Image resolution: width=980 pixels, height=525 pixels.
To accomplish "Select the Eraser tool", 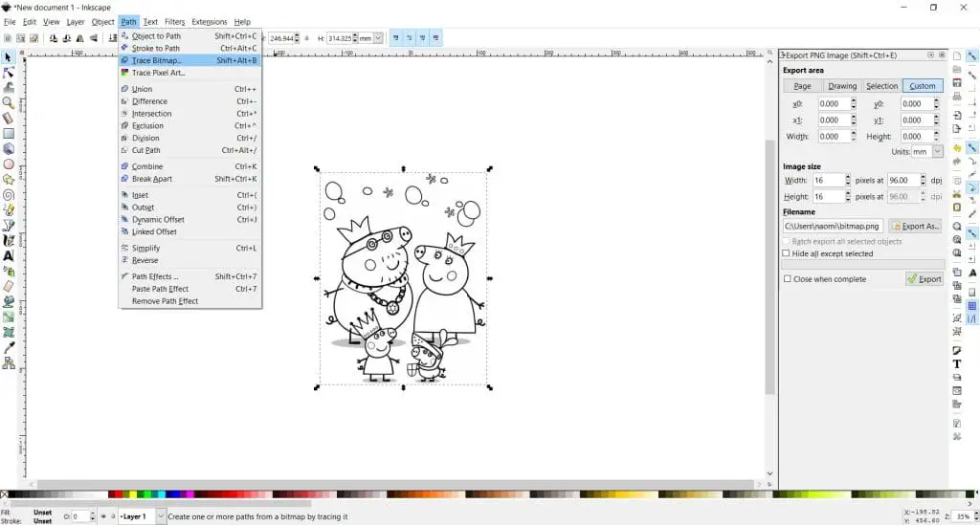I will [x=8, y=287].
